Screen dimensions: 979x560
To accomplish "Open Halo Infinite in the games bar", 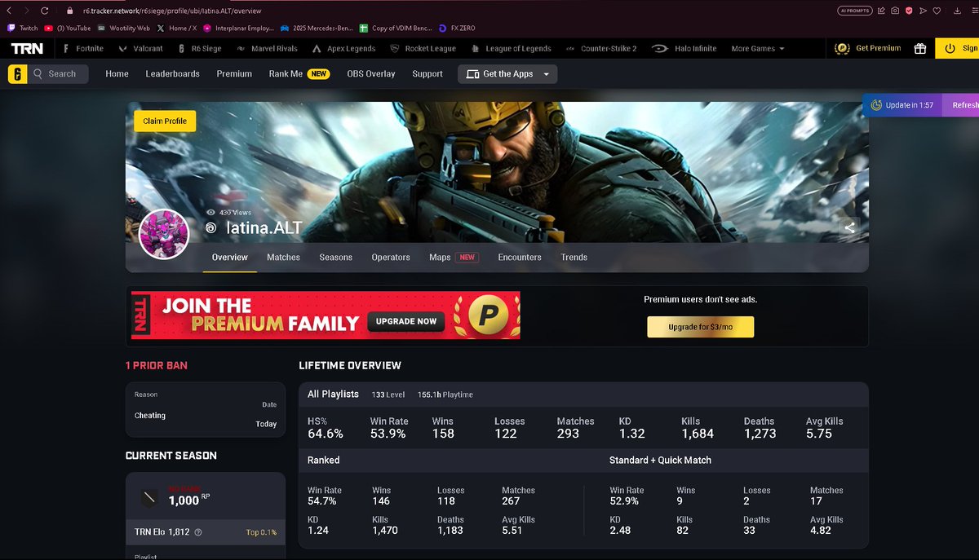I will pos(684,48).
